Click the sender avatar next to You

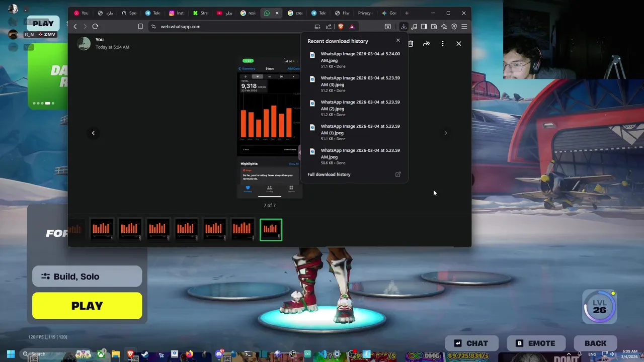coord(84,43)
